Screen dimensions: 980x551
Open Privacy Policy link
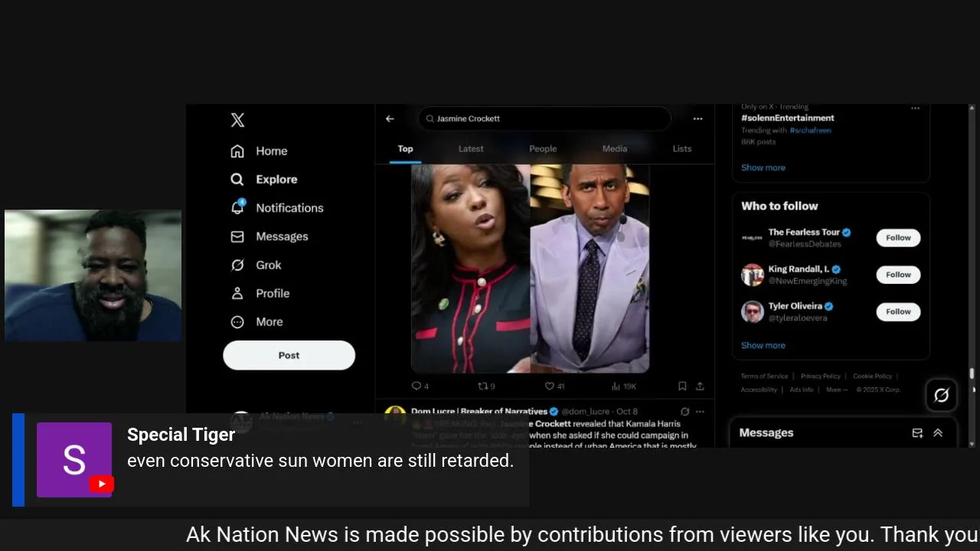tap(820, 377)
